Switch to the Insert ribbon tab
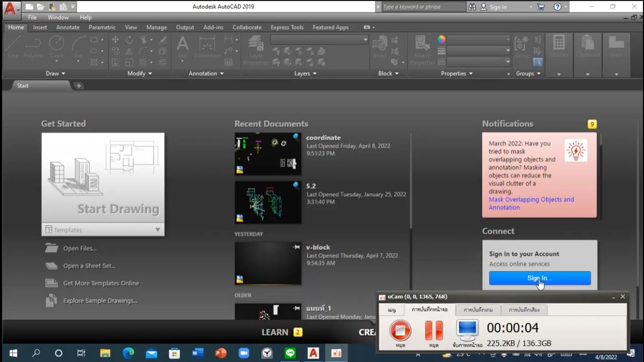644x362 pixels. click(40, 27)
